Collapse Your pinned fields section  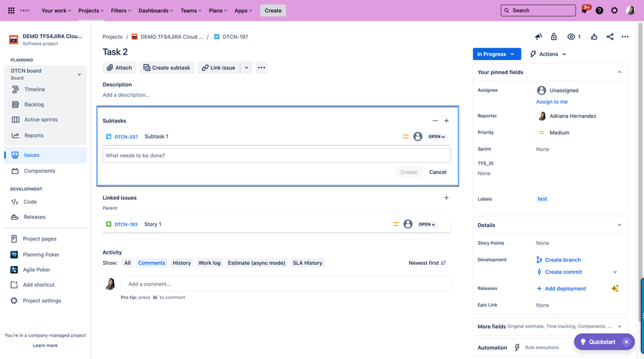(620, 72)
